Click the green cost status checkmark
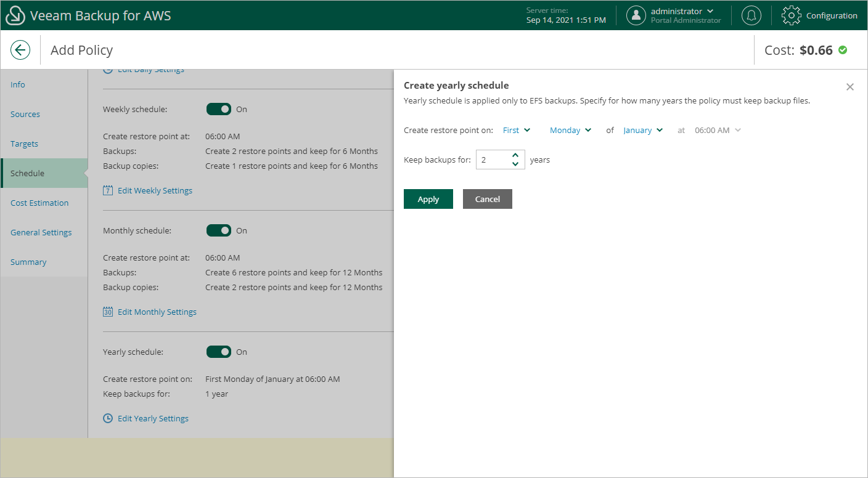The width and height of the screenshot is (868, 478). coord(843,50)
